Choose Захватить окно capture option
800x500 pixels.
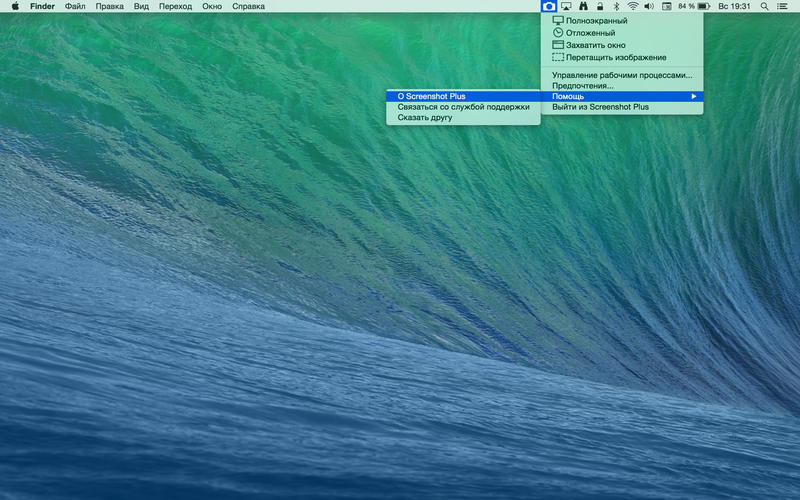622,45
